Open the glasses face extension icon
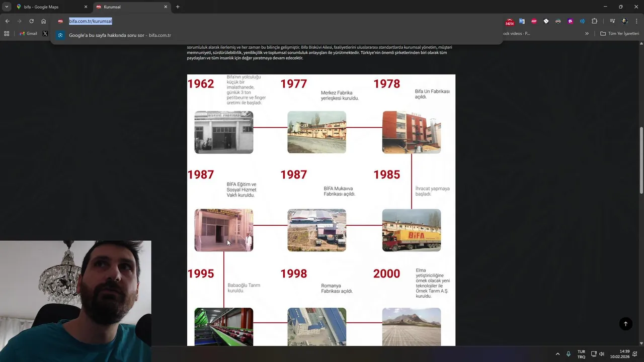Screen dimensions: 644x362 click(x=558, y=21)
